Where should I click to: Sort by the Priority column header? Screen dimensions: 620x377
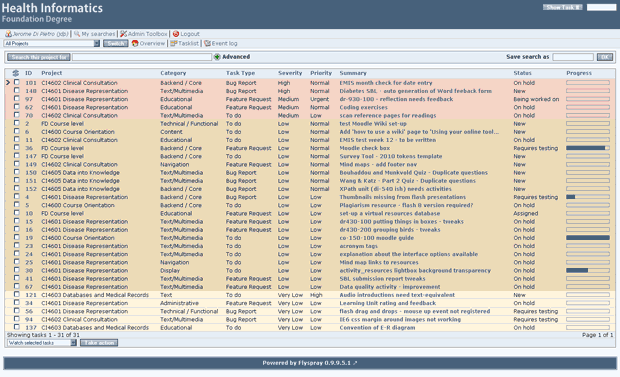(321, 73)
